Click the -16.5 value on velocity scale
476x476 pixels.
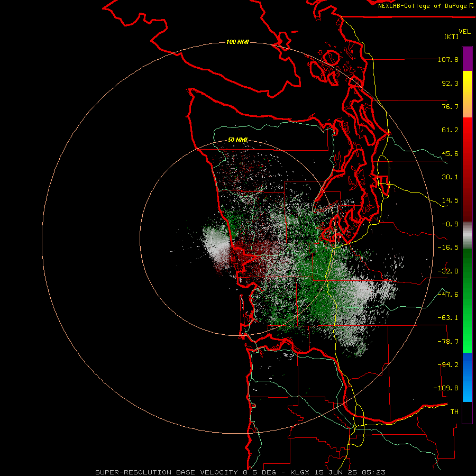click(448, 248)
